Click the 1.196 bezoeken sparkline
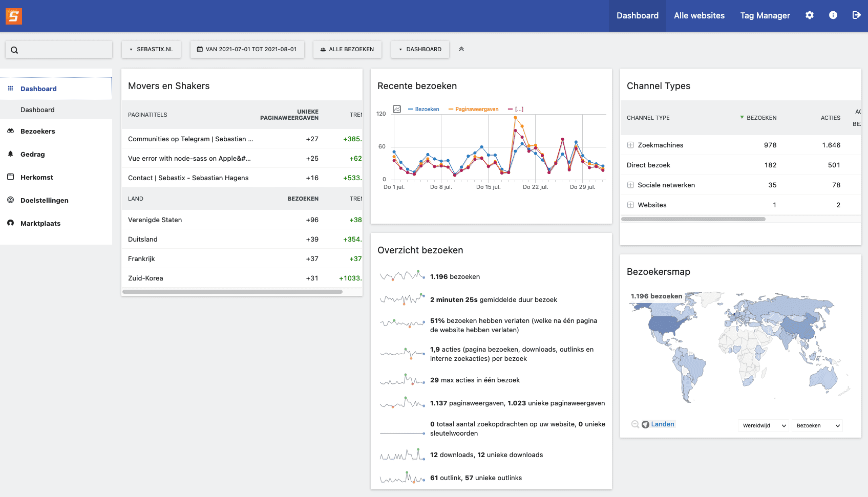The image size is (868, 497). click(403, 276)
